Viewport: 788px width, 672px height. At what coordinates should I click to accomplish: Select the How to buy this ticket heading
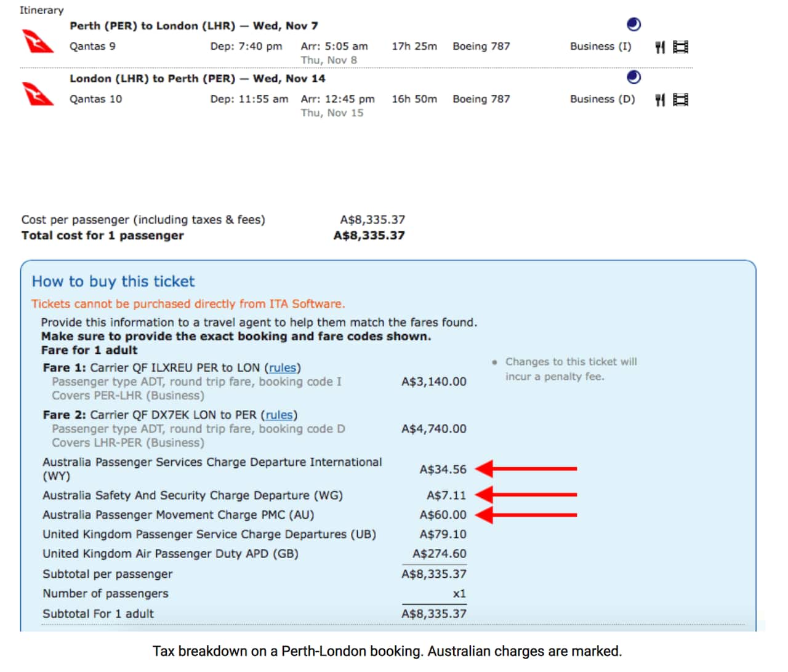pos(113,281)
